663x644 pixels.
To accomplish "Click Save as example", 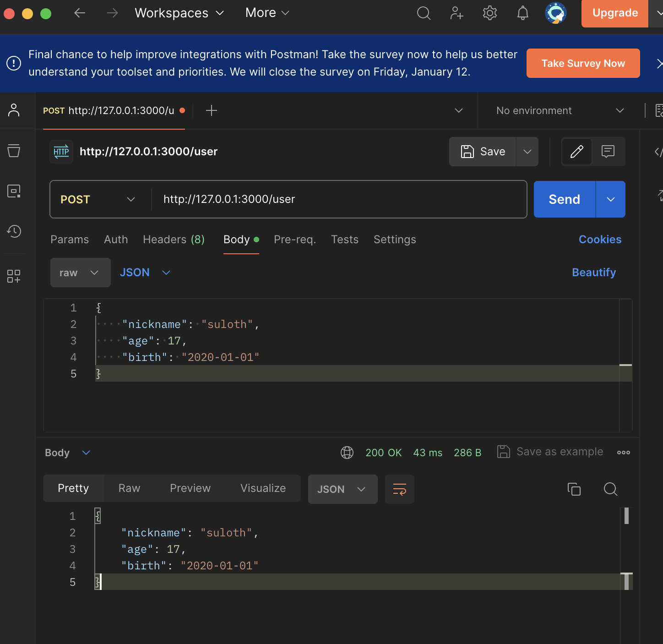I will pos(550,452).
